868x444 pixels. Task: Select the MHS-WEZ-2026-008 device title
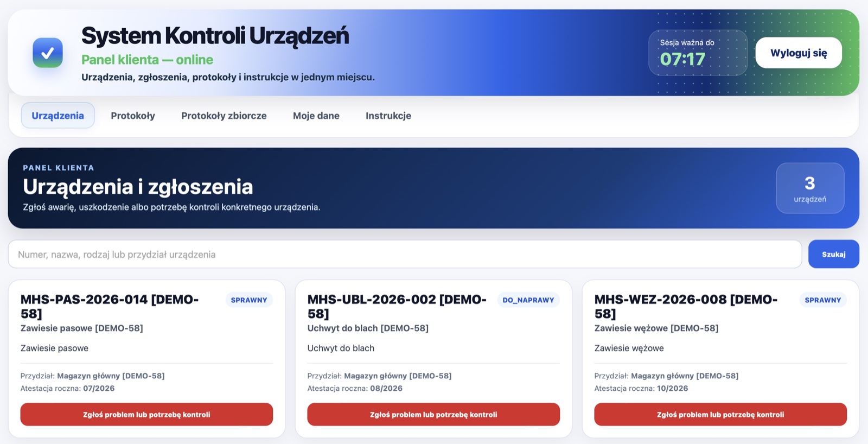686,307
